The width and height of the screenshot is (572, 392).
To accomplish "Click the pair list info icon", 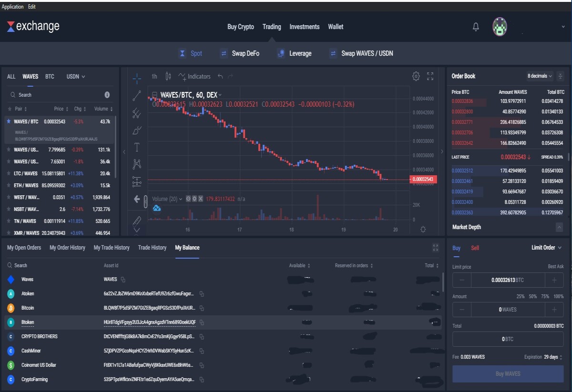I will [x=107, y=95].
